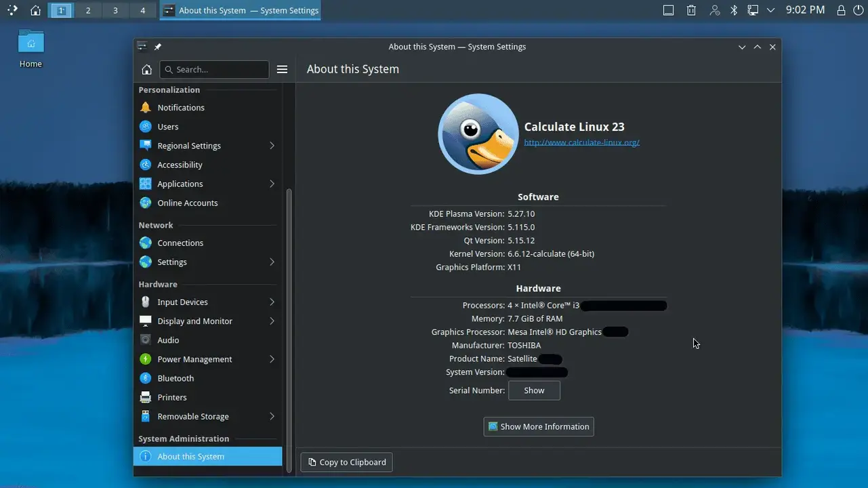Go to System Settings home icon
868x488 pixels.
146,69
